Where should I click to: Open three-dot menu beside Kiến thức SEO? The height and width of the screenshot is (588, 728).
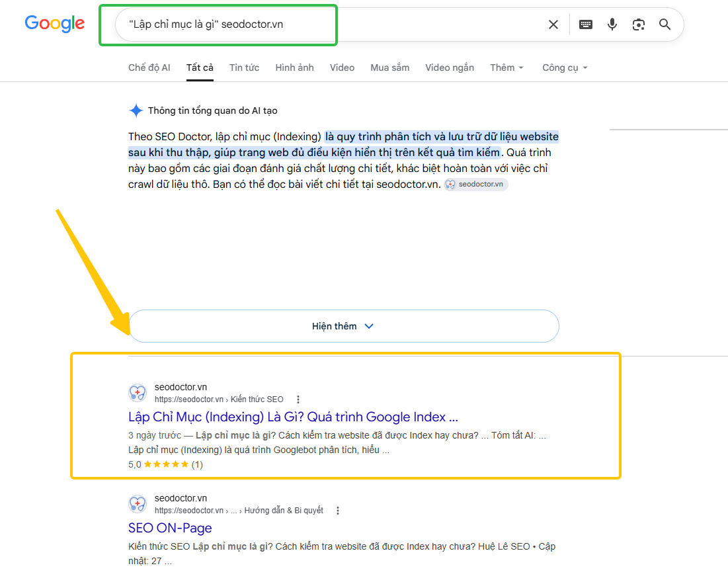tap(298, 399)
